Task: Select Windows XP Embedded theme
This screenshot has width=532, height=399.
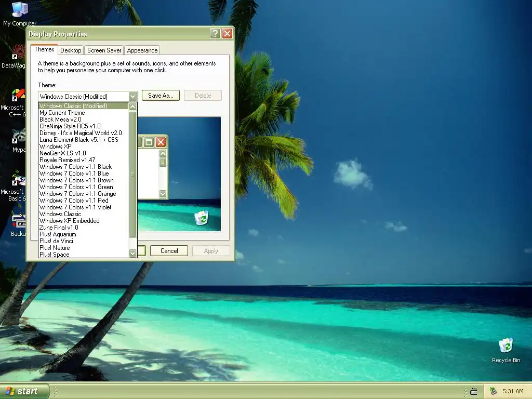Action: (x=84, y=221)
